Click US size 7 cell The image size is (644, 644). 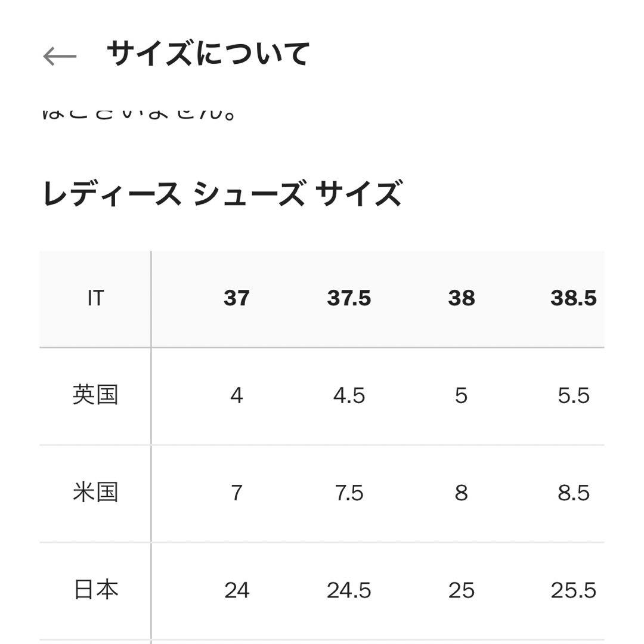coord(237,493)
